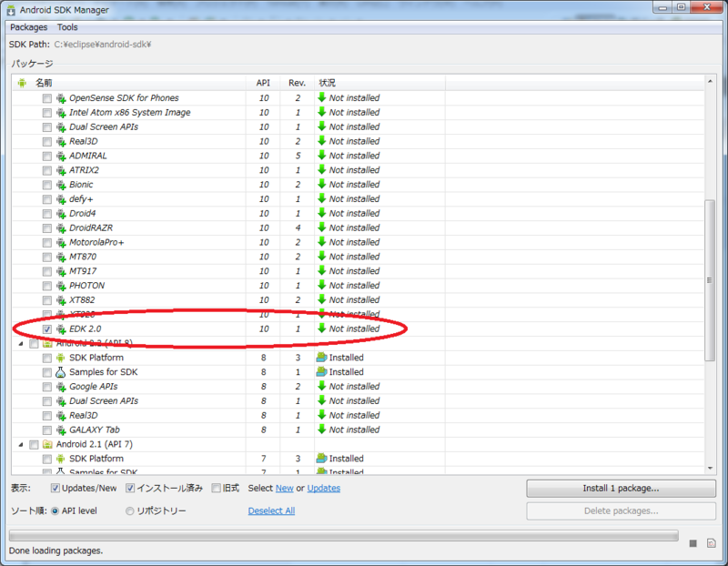Open the Packages menu

[x=29, y=27]
